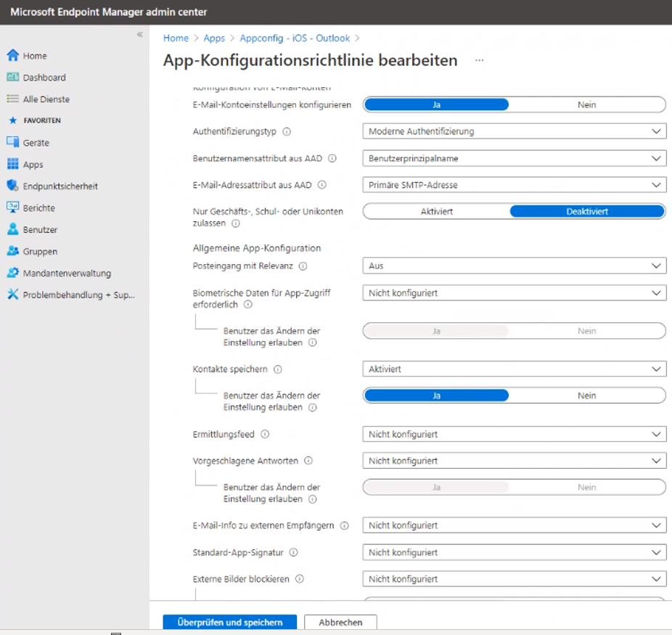
Task: Click the Geräte devices icon
Action: coord(12,143)
